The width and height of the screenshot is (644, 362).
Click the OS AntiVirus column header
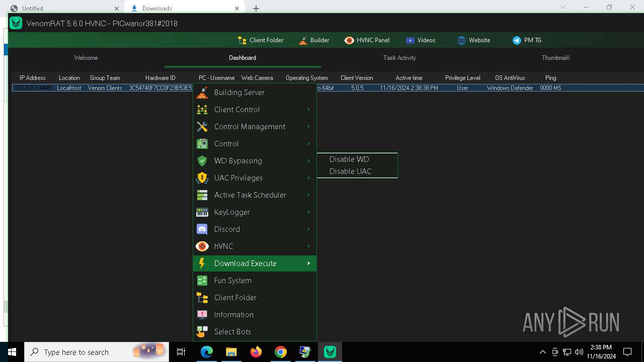(x=510, y=78)
